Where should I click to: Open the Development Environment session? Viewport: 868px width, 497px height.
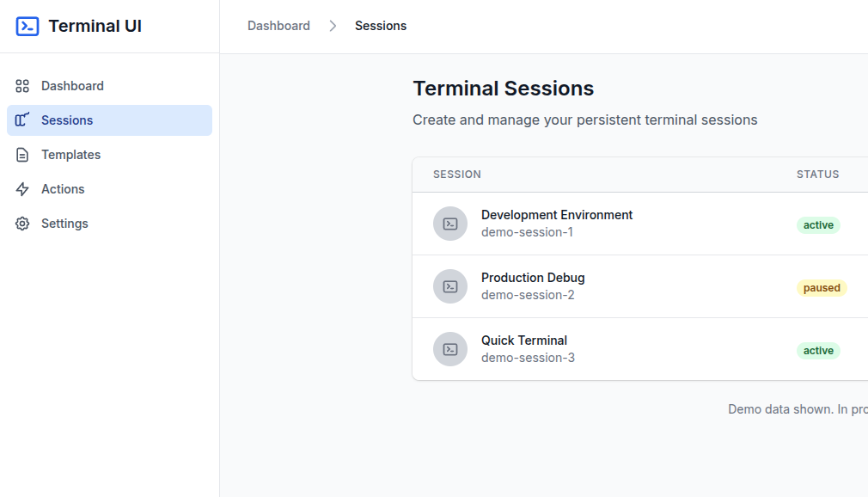(x=556, y=215)
